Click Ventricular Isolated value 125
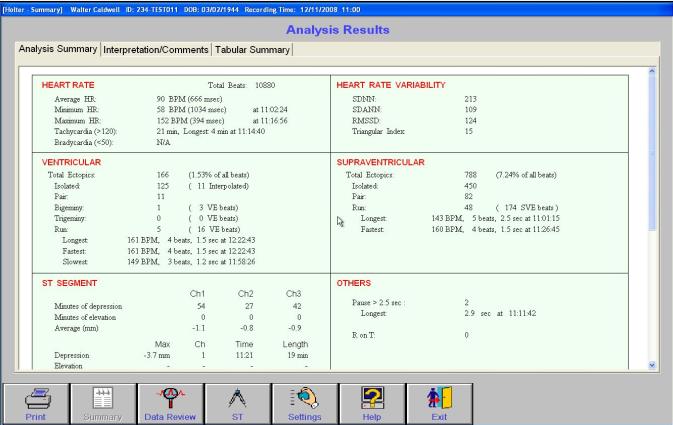This screenshot has width=673, height=425. (163, 186)
